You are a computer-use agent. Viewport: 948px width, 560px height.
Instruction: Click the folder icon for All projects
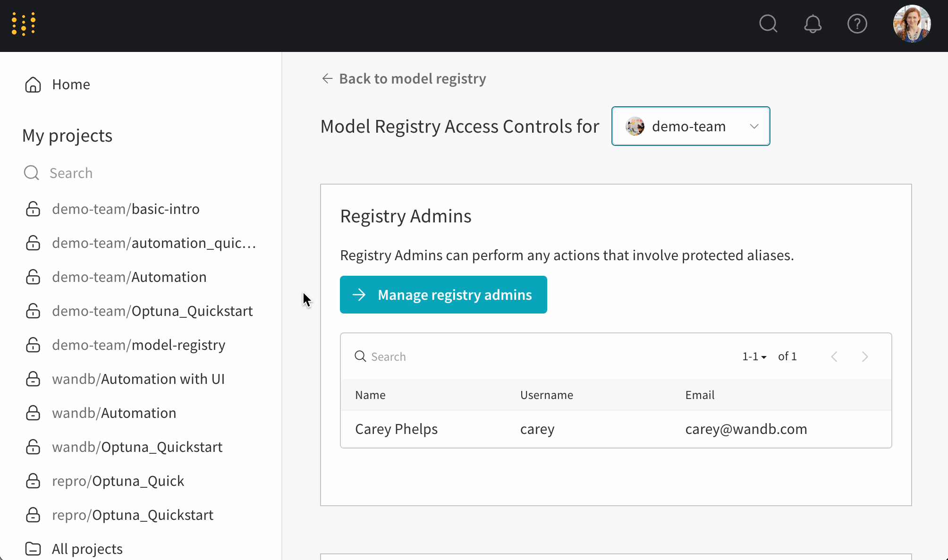point(33,548)
